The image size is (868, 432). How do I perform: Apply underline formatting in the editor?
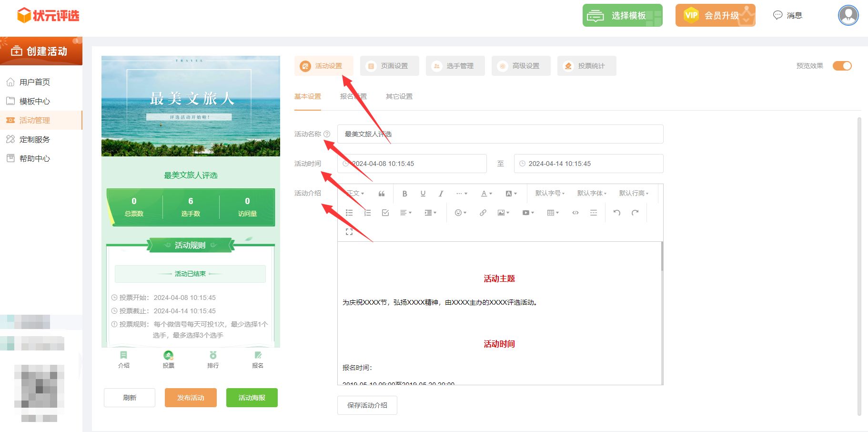click(x=423, y=194)
